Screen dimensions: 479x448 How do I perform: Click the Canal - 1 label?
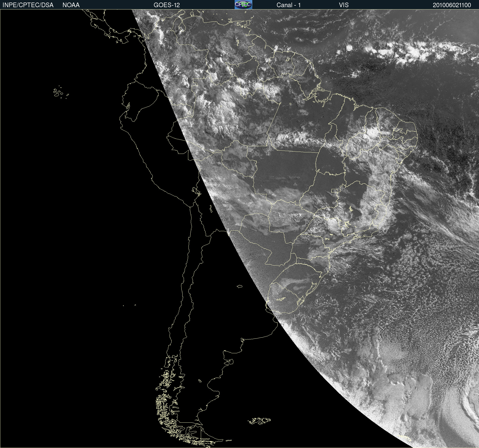(289, 5)
